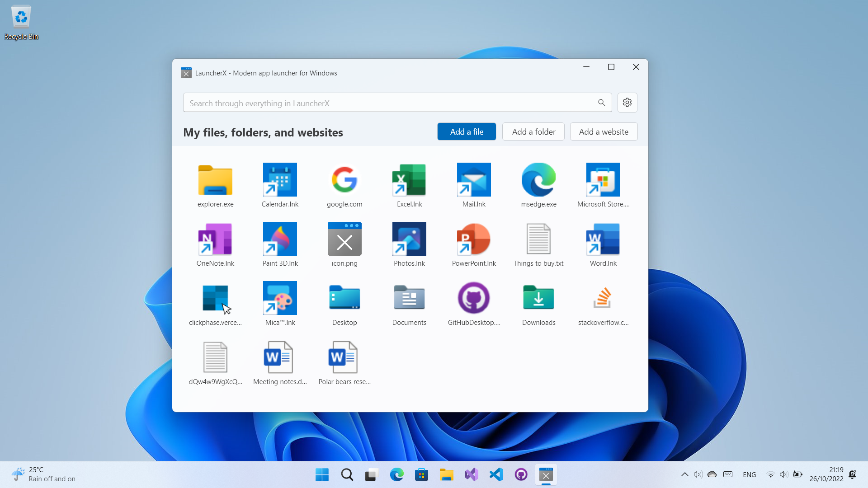This screenshot has height=488, width=868.
Task: Launch the GitHubDesktop item
Action: (474, 304)
